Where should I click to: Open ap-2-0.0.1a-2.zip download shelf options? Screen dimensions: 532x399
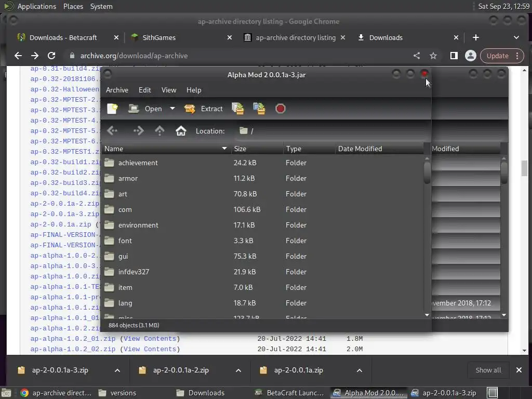[238, 370]
